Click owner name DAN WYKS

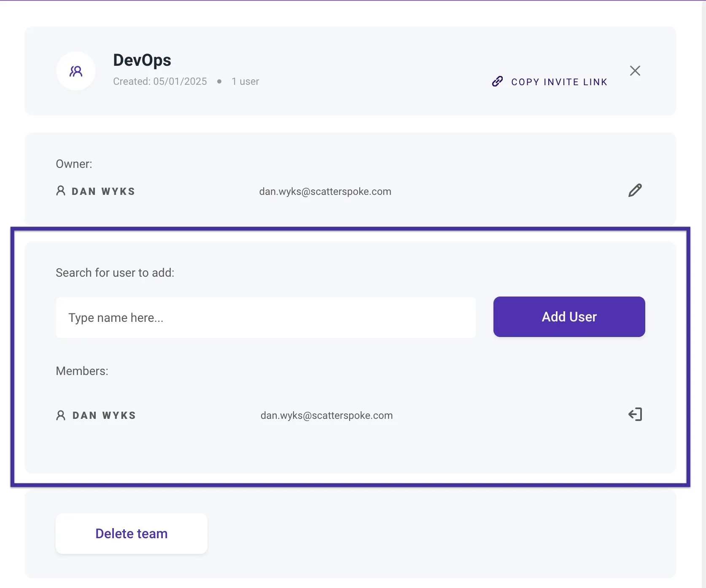[103, 192]
